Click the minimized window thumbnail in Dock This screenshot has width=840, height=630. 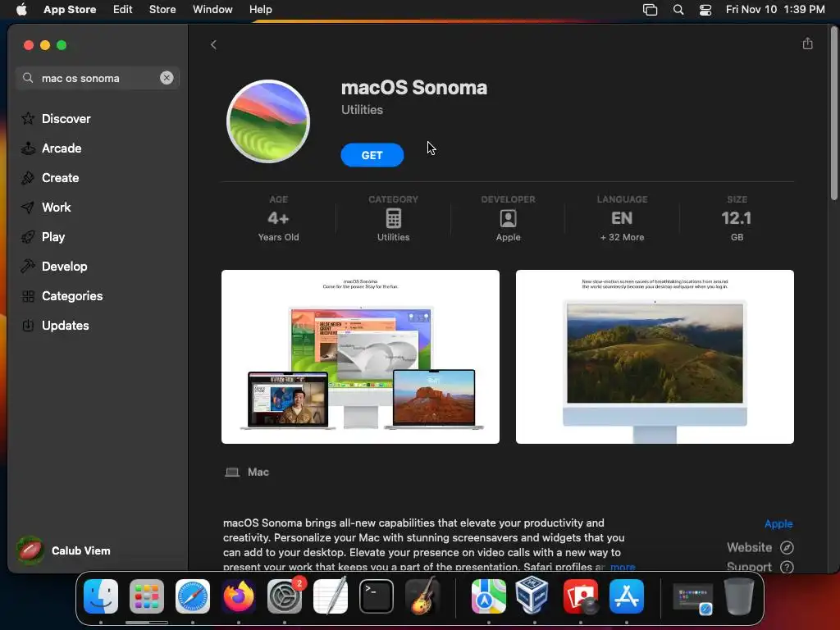tap(692, 598)
